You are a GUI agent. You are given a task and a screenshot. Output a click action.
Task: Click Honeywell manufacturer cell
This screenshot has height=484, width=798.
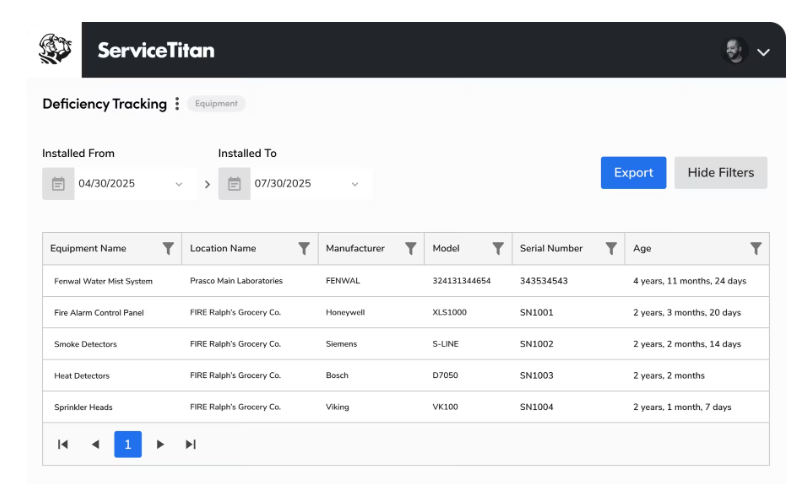345,312
